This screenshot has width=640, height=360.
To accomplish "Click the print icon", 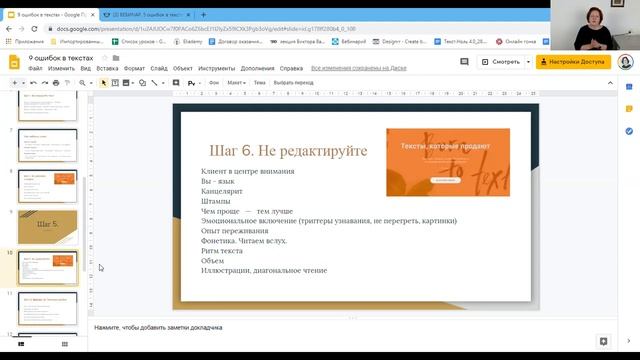I will point(56,83).
